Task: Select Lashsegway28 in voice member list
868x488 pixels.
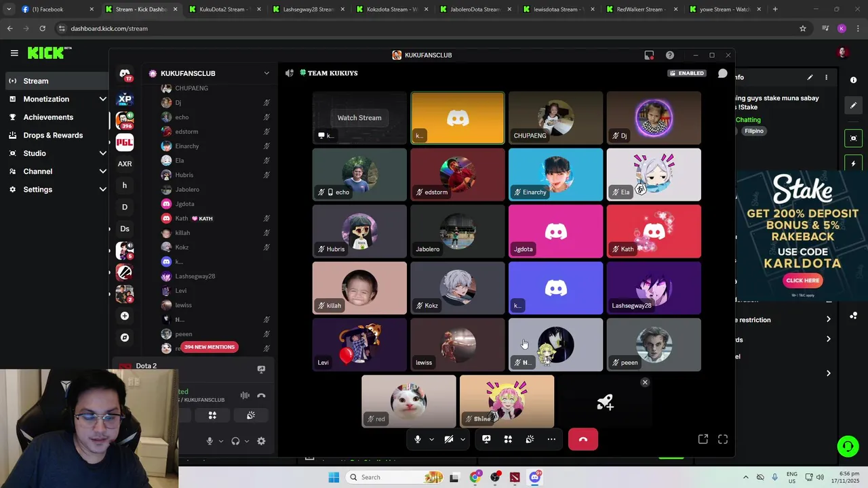Action: (195, 277)
